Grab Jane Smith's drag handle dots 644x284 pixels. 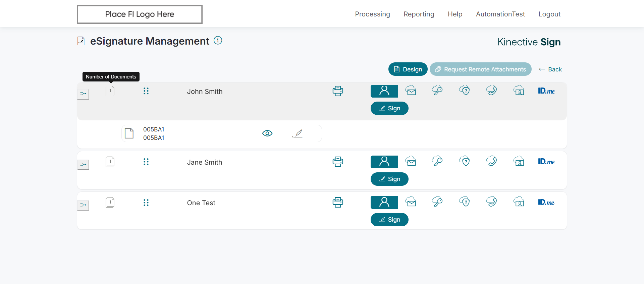coord(146,162)
